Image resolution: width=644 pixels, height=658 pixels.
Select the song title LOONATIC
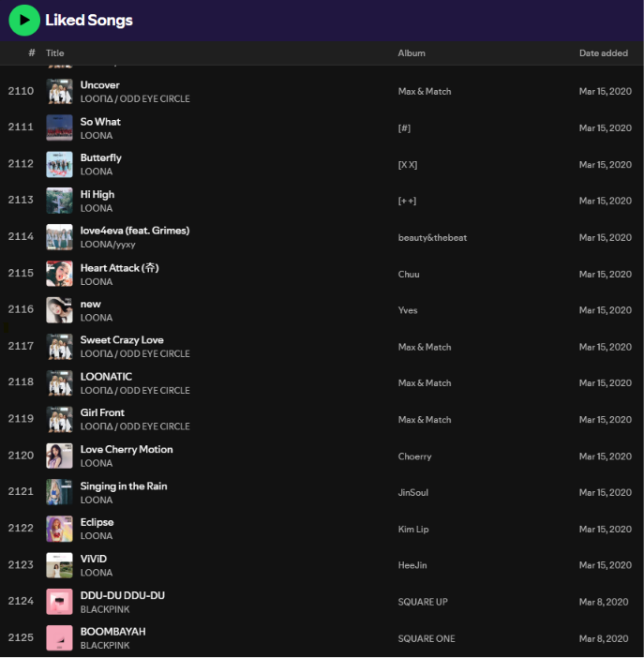coord(106,377)
